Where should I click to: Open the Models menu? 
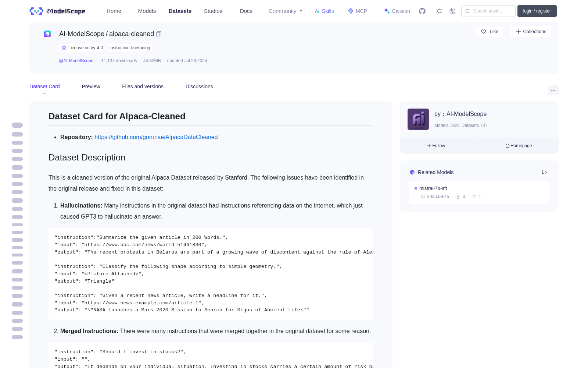[147, 11]
